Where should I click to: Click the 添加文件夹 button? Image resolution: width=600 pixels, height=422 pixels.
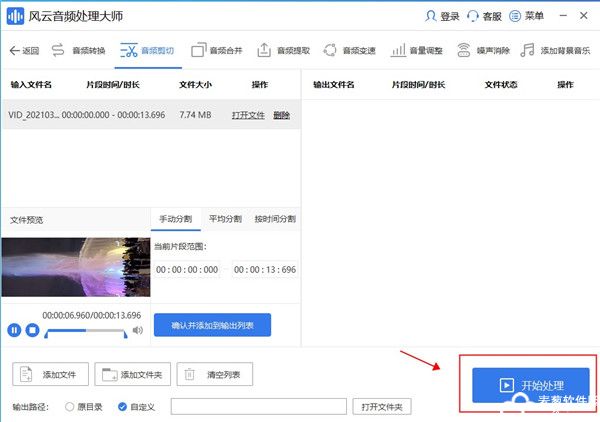point(132,374)
